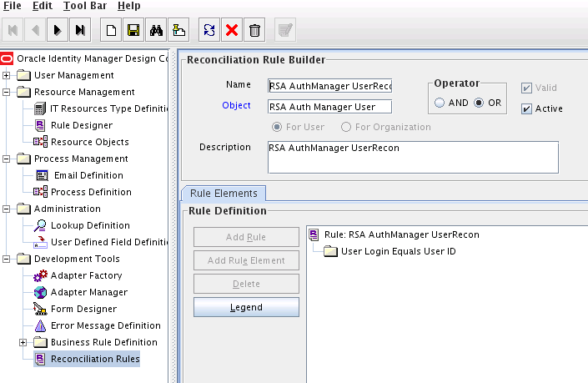This screenshot has height=383, width=588.
Task: Click the trash can delete icon
Action: pos(254,30)
